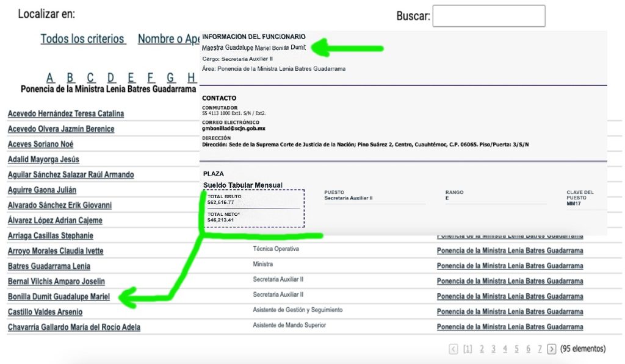
Task: Open Adalid Mayorga Jesús profile
Action: (43, 160)
